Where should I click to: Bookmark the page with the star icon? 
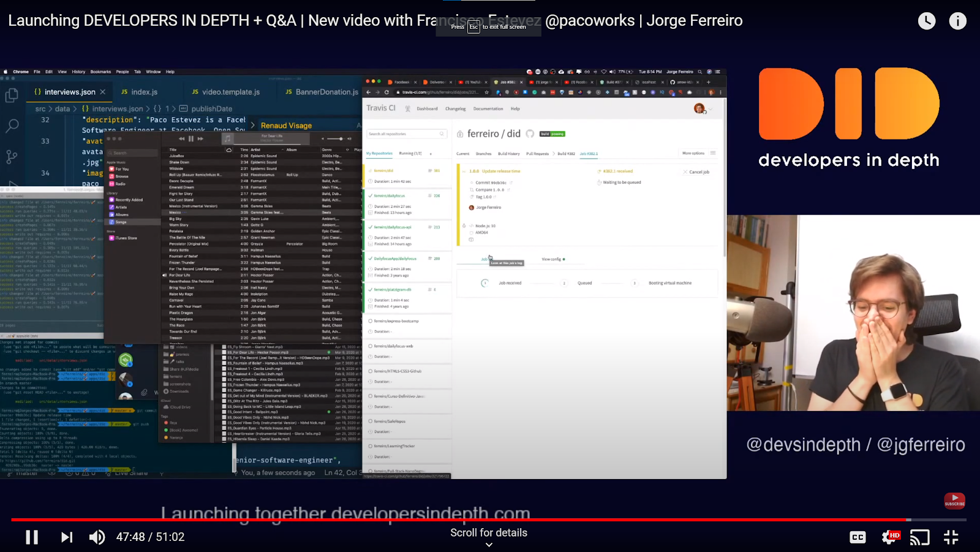tap(487, 93)
